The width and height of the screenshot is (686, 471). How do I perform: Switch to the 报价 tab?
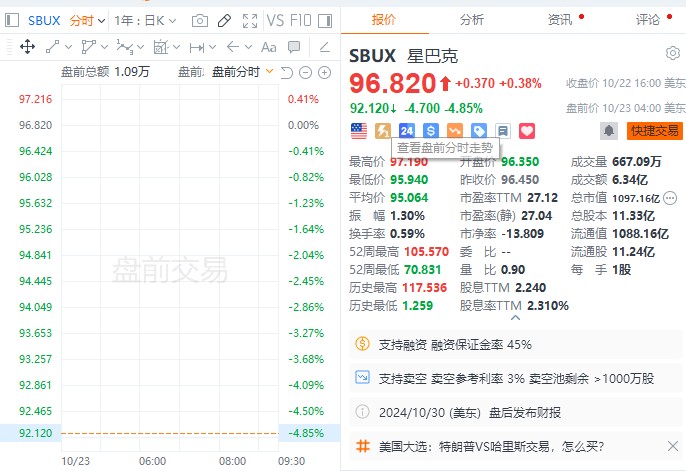click(x=384, y=20)
